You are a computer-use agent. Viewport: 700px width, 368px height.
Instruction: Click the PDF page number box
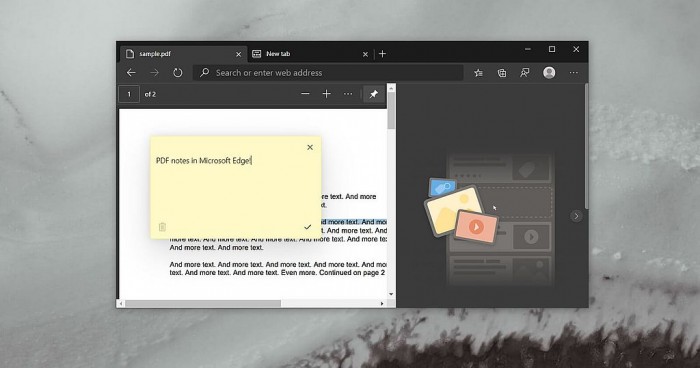pyautogui.click(x=129, y=94)
